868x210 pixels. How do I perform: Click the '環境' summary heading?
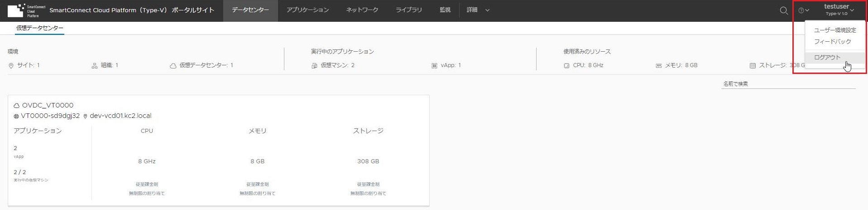pos(13,52)
